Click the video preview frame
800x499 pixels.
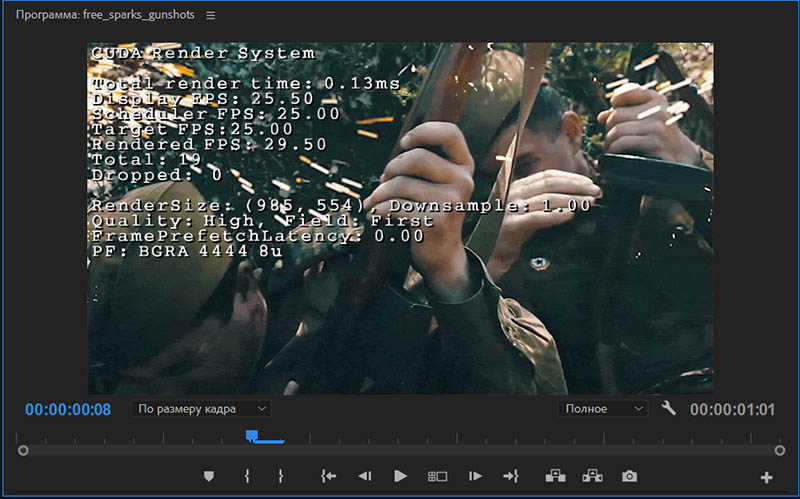coord(401,218)
